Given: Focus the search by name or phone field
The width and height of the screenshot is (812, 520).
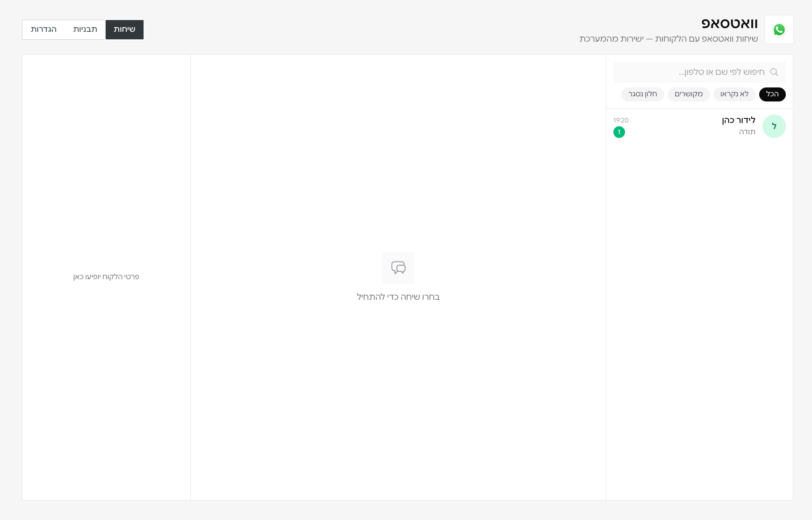Looking at the screenshot, I should pyautogui.click(x=699, y=72).
